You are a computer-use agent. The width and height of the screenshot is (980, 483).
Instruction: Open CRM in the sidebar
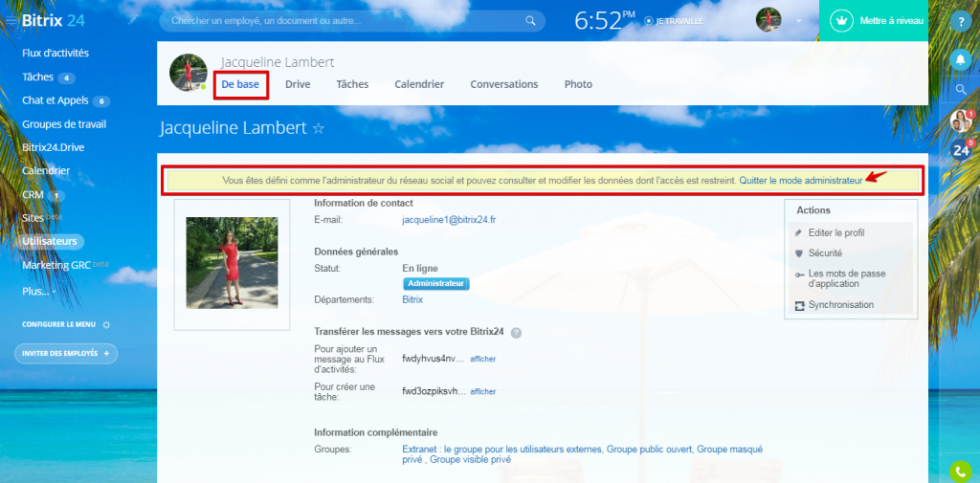coord(33,195)
